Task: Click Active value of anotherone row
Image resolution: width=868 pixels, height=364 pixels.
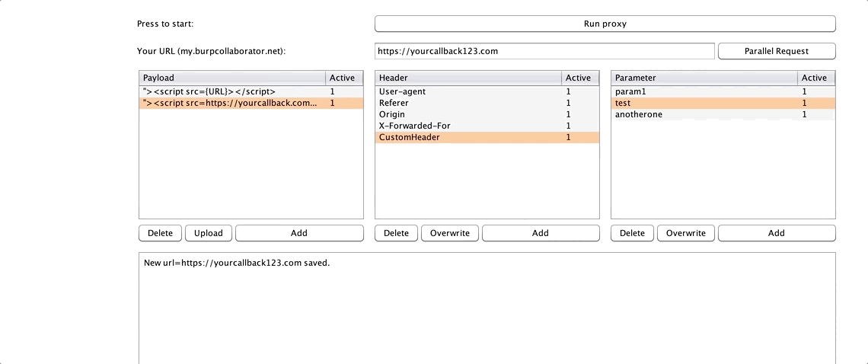Action: tap(816, 115)
